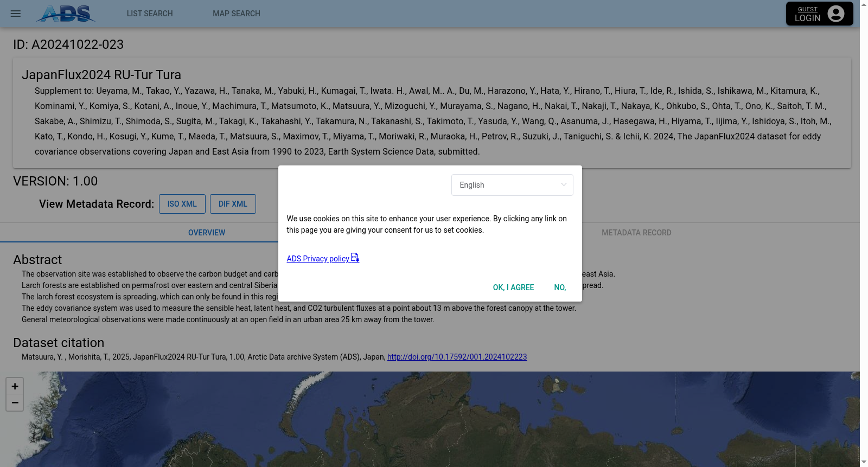Click the Abstract heading
868x467 pixels.
click(37, 260)
